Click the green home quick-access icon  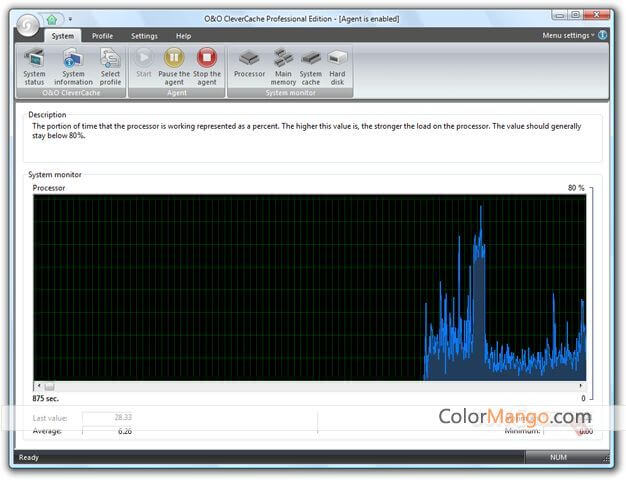[x=52, y=18]
